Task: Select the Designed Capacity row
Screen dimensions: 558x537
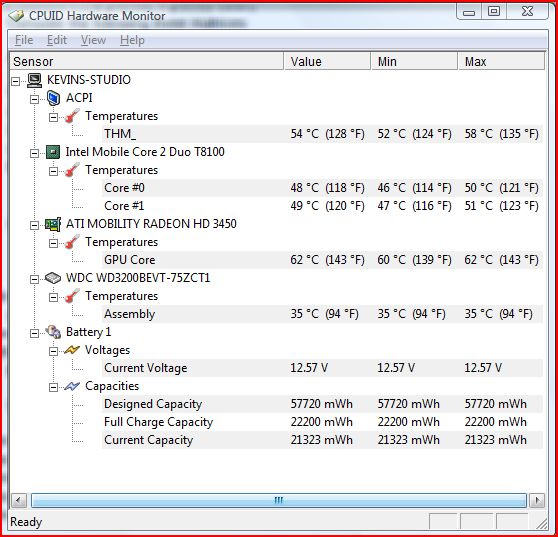Action: click(322, 404)
